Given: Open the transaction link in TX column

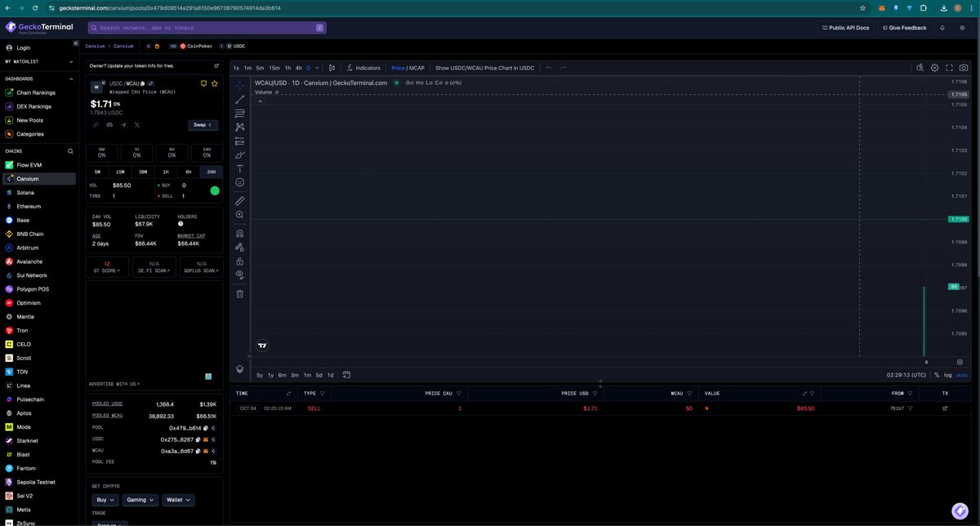Looking at the screenshot, I should point(945,408).
